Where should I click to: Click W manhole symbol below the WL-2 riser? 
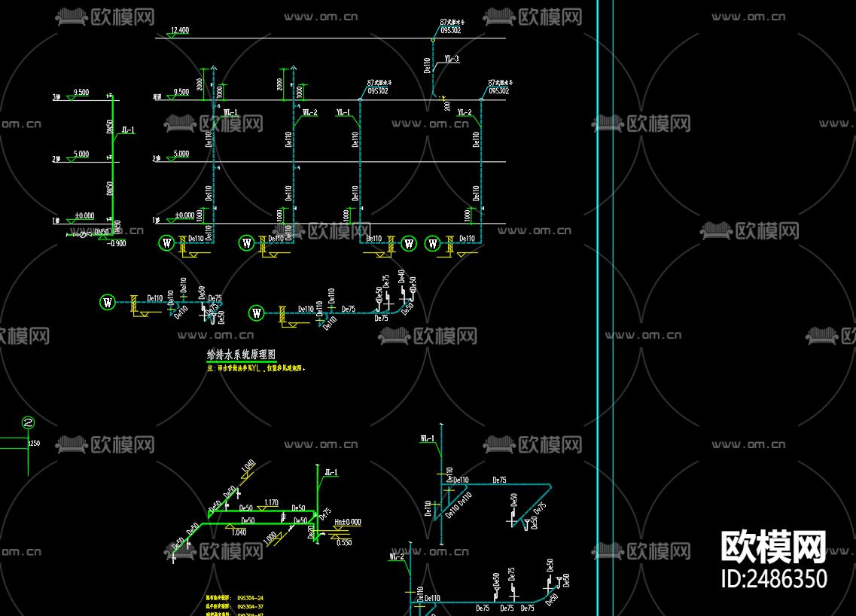pos(247,243)
